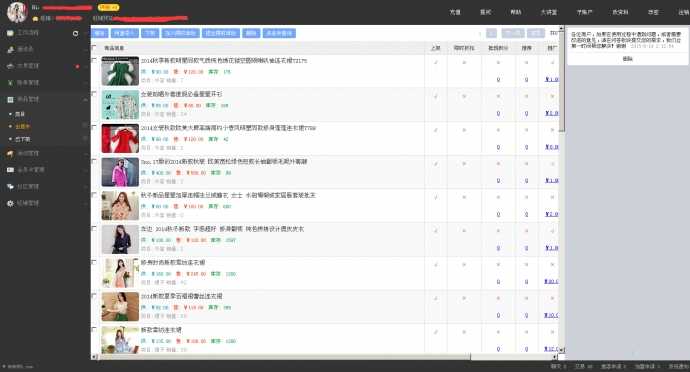Expand the gear settings sidebar section chevron
The width and height of the screenshot is (690, 372).
coord(85,204)
